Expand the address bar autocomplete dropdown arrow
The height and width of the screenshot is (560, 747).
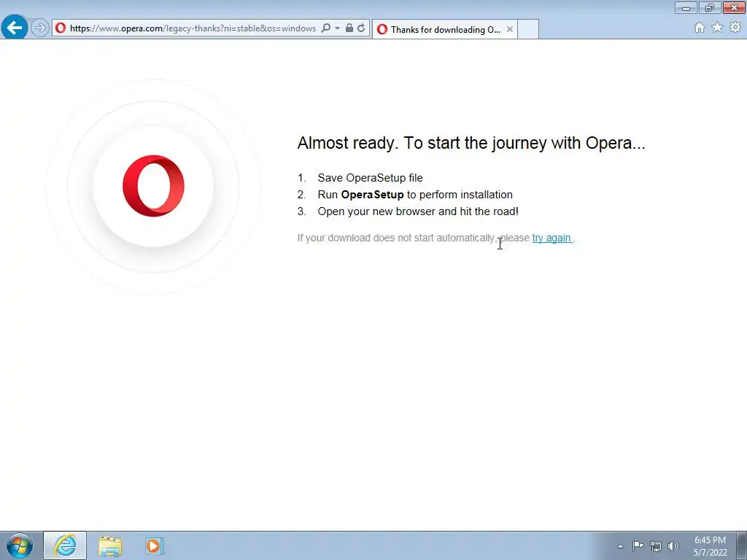coord(337,28)
